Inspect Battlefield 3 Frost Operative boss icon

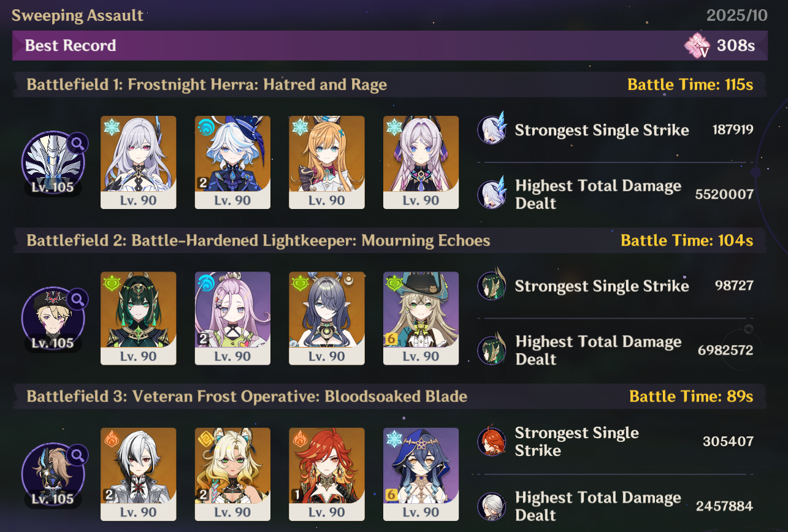click(53, 474)
